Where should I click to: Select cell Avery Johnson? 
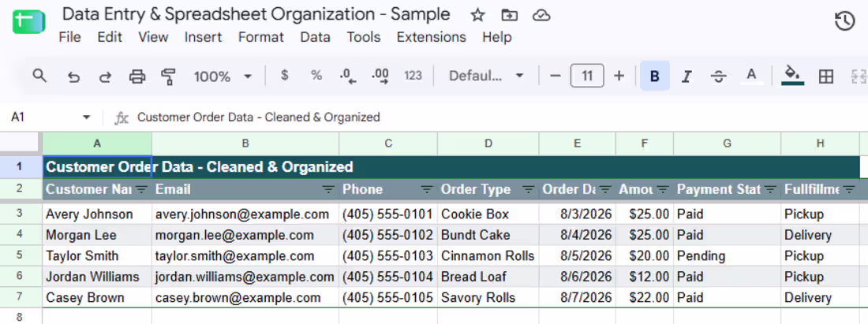(97, 214)
